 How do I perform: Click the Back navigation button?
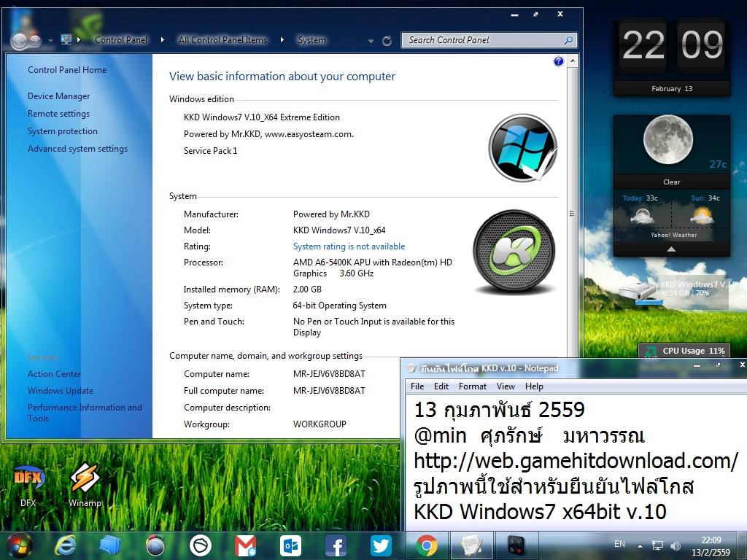[x=20, y=41]
